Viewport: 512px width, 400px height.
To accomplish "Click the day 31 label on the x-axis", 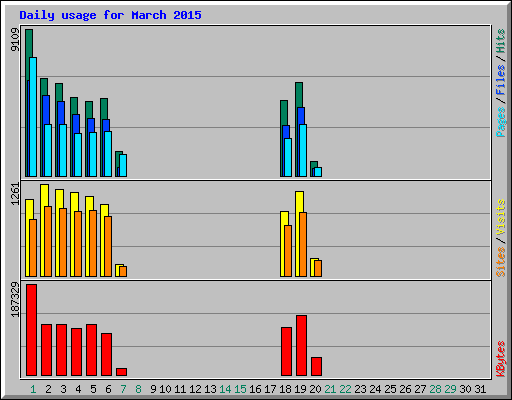I will [x=480, y=389].
